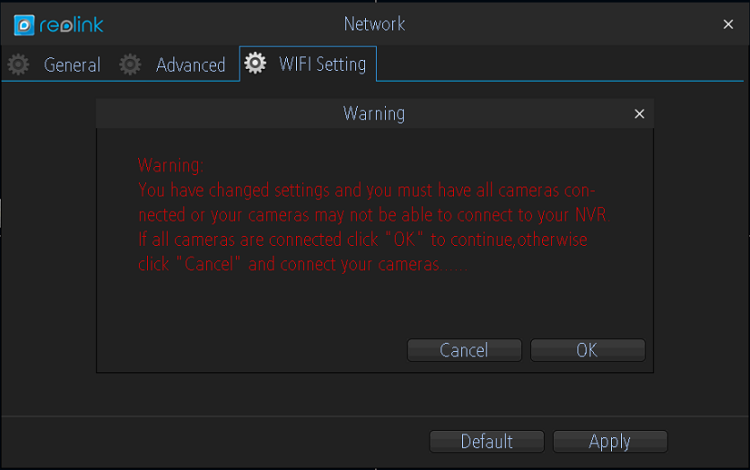Click the red "Warning:" heading line

pos(171,165)
